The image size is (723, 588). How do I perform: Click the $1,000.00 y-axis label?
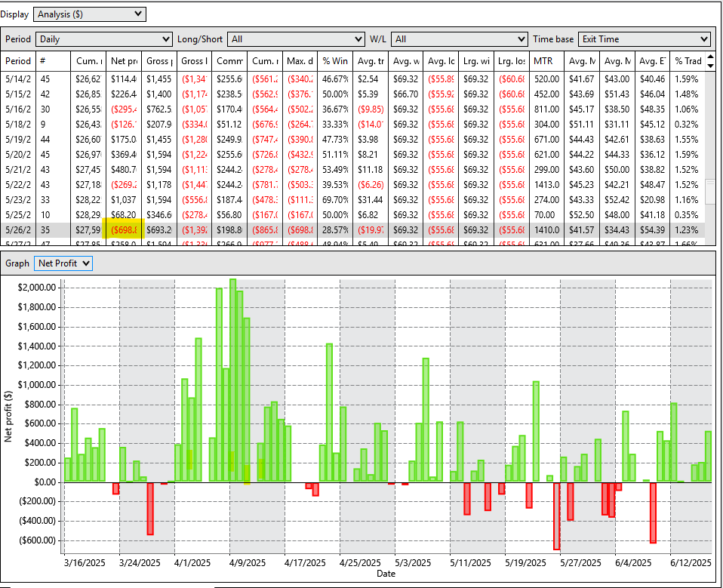pyautogui.click(x=36, y=385)
